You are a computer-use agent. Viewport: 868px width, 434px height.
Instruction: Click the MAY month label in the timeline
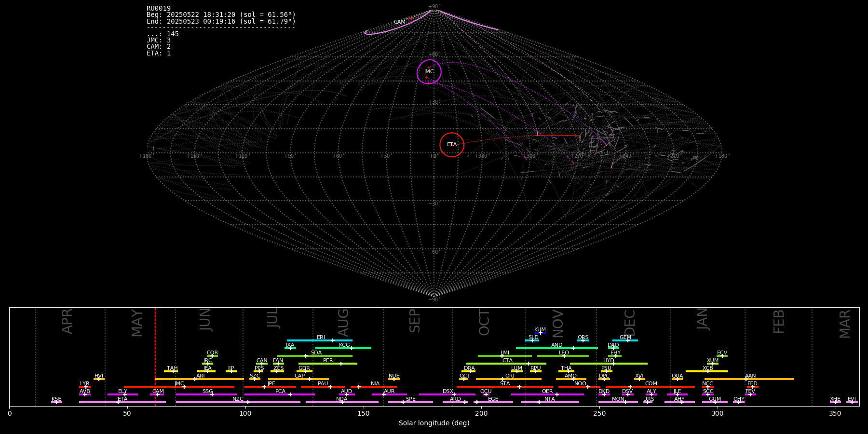click(x=137, y=323)
